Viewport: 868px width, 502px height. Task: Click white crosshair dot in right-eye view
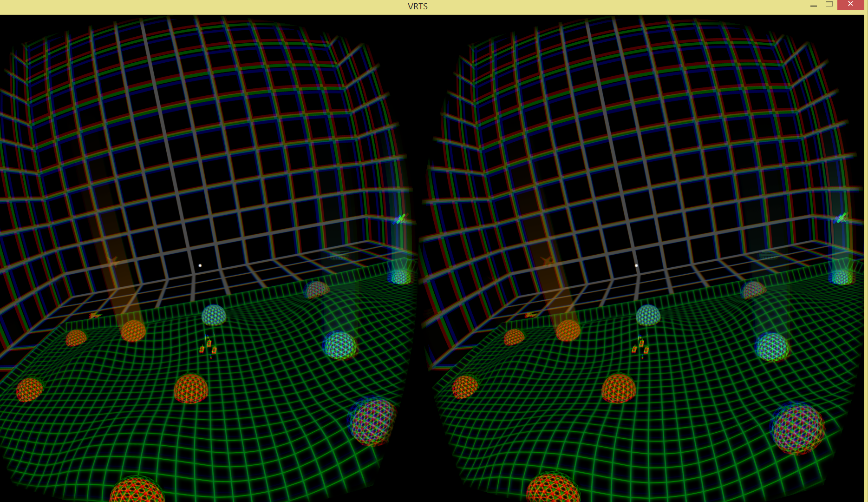point(636,265)
